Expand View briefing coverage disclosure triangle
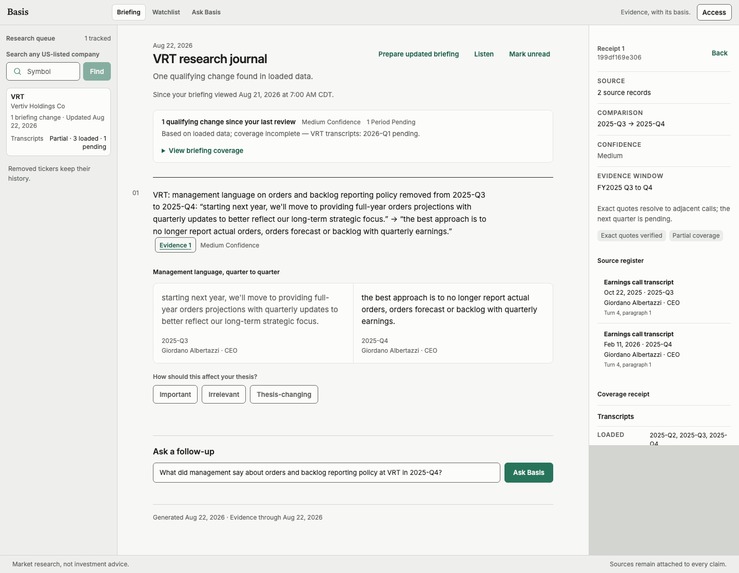739x573 pixels. tap(164, 151)
